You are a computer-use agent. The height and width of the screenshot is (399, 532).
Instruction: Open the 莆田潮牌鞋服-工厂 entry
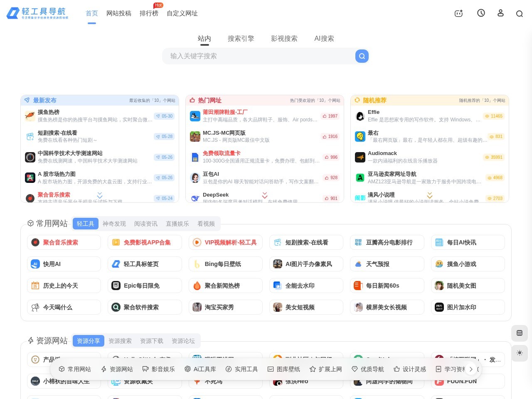(x=265, y=116)
